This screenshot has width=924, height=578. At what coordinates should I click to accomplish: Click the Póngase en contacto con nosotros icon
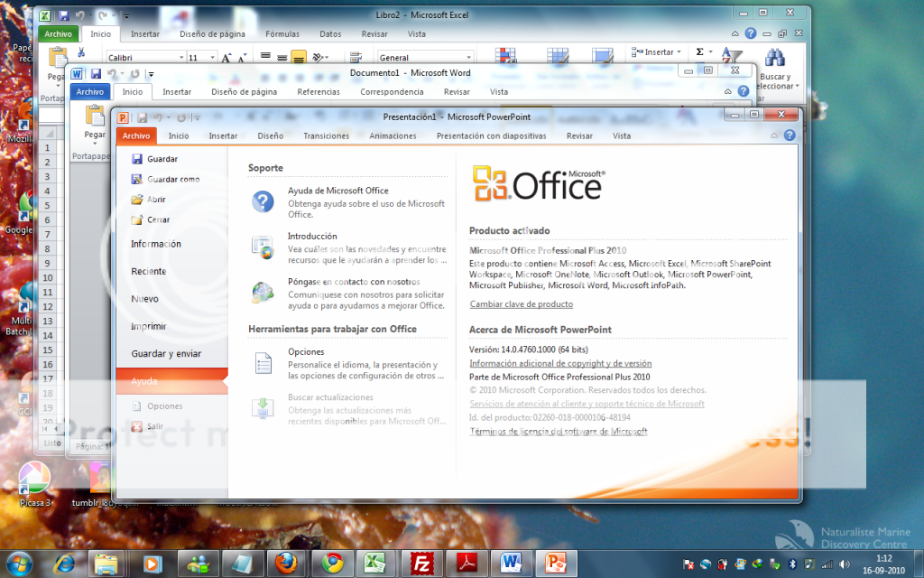point(263,292)
